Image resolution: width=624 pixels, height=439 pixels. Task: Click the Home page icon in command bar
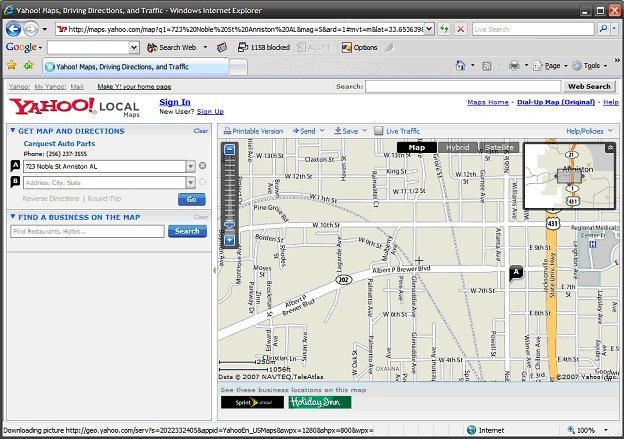[x=460, y=66]
